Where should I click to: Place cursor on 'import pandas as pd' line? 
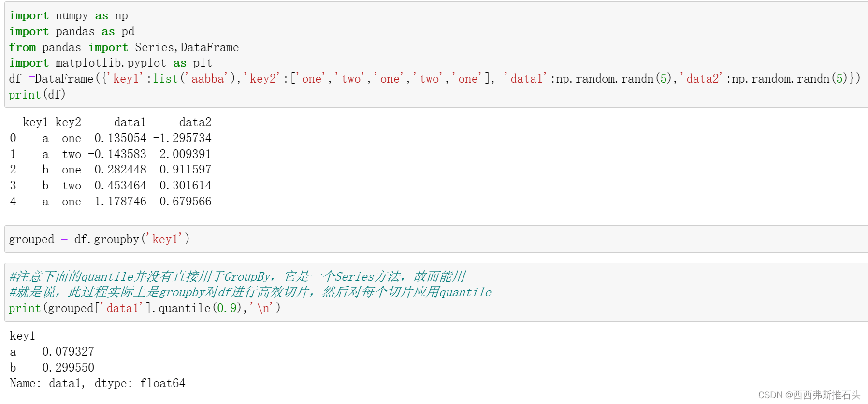(72, 31)
